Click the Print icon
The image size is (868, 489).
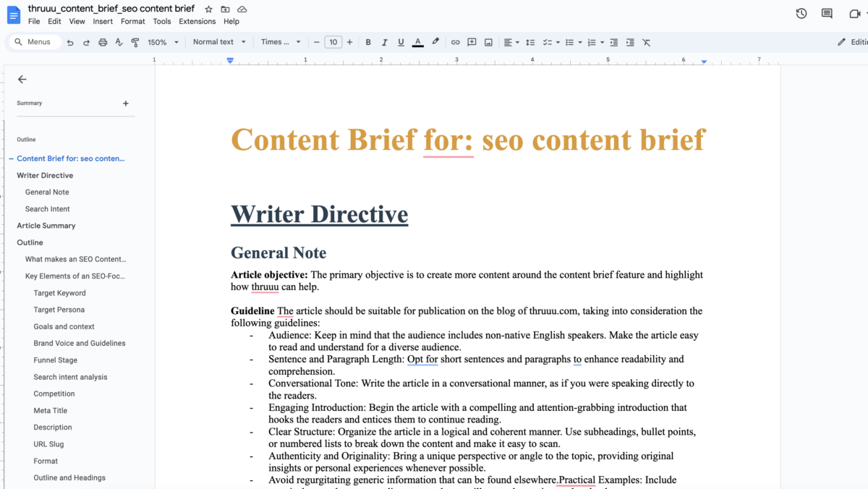click(x=101, y=42)
